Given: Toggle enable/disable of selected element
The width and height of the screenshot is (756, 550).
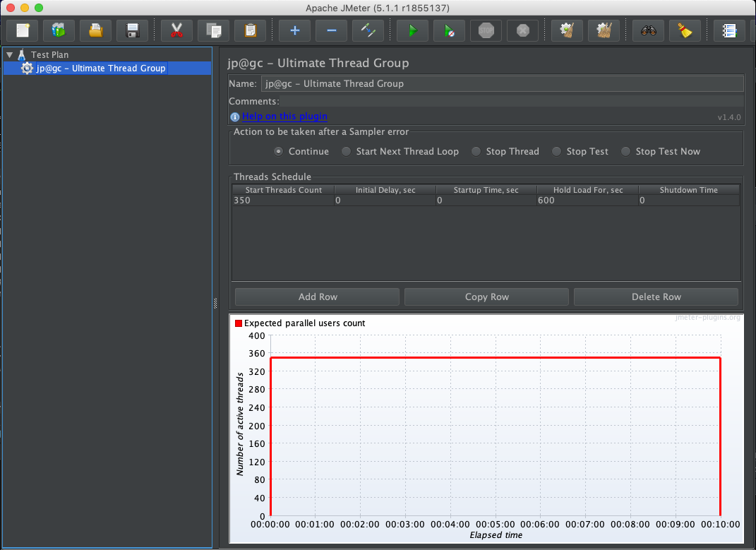Looking at the screenshot, I should (x=368, y=30).
